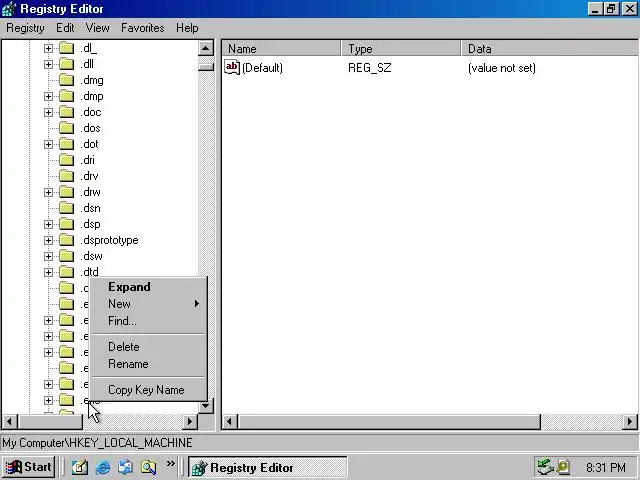Expand the .dsp key
Viewport: 640px width, 480px height.
click(48, 224)
